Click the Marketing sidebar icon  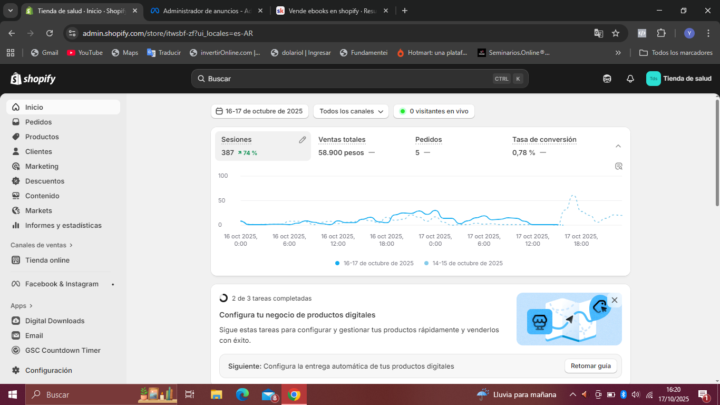pyautogui.click(x=16, y=166)
